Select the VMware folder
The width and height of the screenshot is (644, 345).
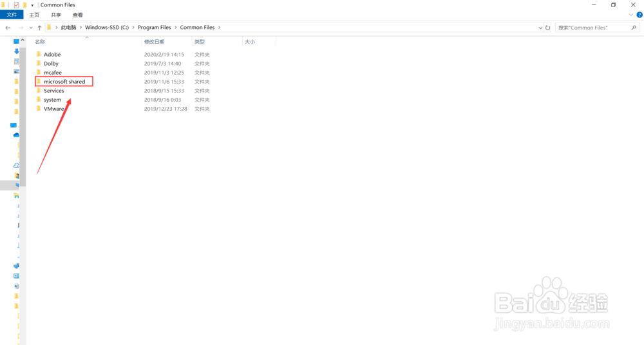tap(54, 108)
